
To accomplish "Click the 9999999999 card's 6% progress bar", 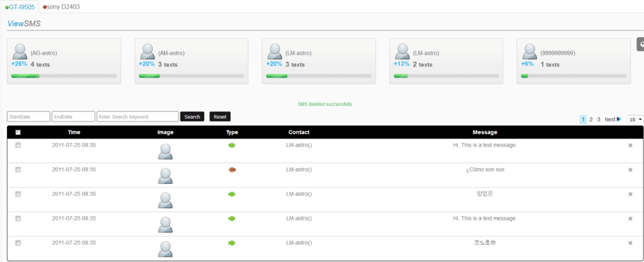I will pos(574,76).
